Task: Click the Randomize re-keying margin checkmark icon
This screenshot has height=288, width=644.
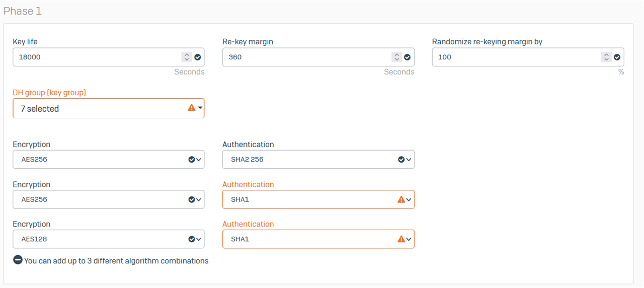Action: [x=617, y=57]
